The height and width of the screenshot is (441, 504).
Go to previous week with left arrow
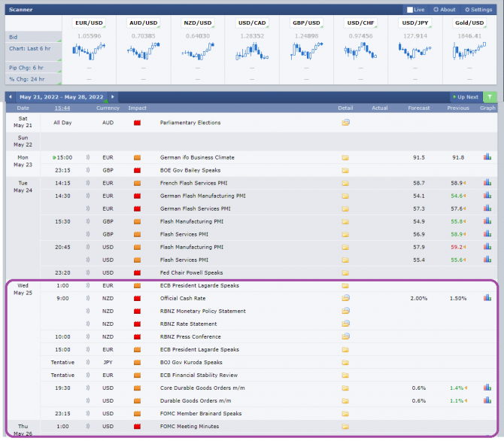tap(11, 97)
